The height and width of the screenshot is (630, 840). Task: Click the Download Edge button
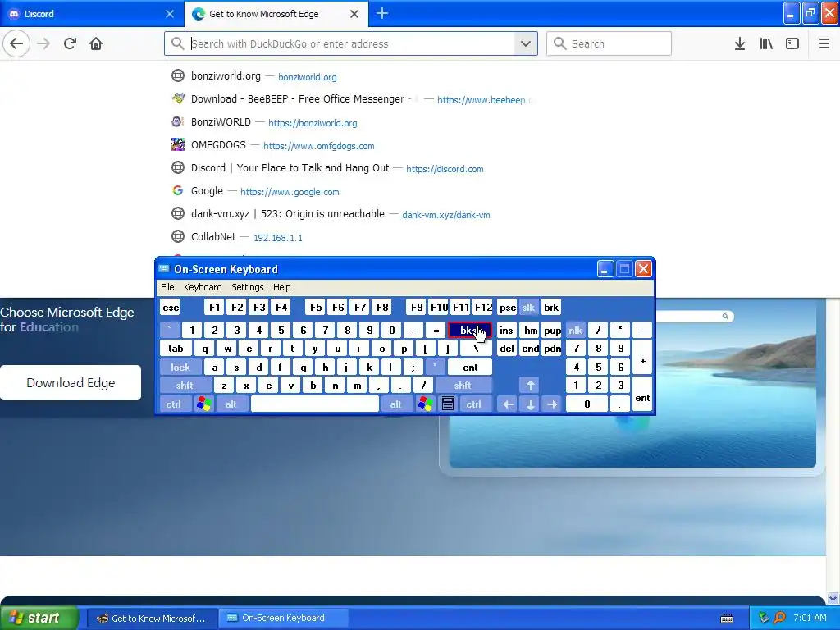(71, 382)
